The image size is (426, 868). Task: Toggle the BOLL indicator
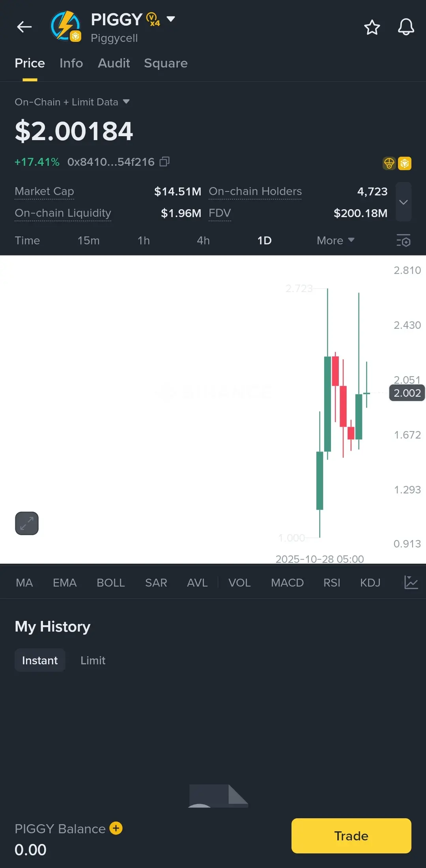pos(110,583)
